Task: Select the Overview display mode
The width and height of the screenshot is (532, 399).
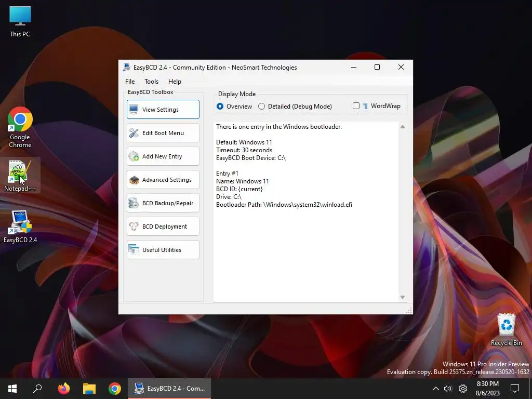Action: tap(234, 106)
